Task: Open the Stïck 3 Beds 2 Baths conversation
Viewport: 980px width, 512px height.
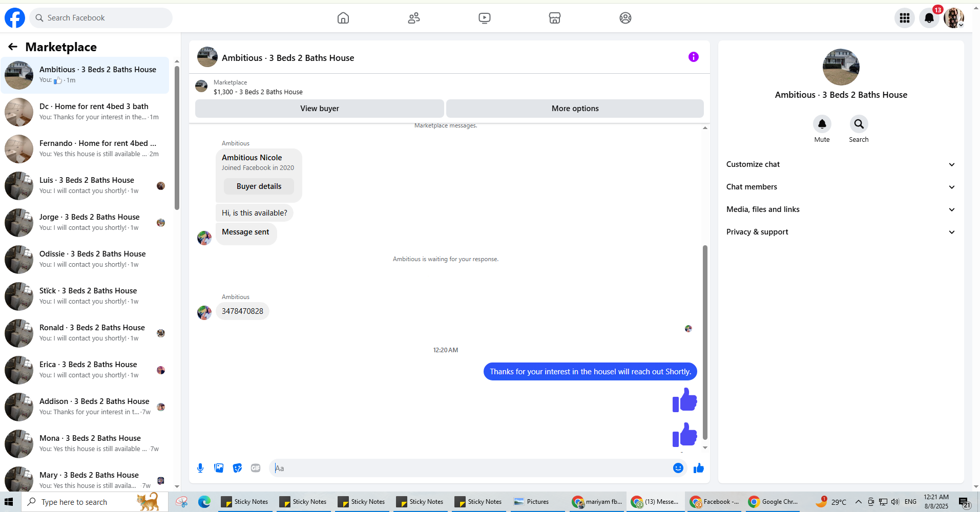Action: (85, 296)
